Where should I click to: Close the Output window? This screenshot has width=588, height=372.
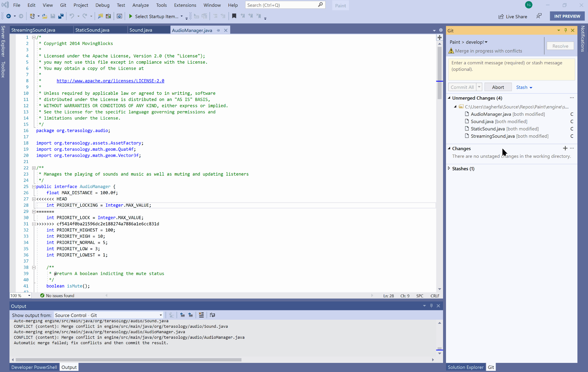[x=438, y=306]
